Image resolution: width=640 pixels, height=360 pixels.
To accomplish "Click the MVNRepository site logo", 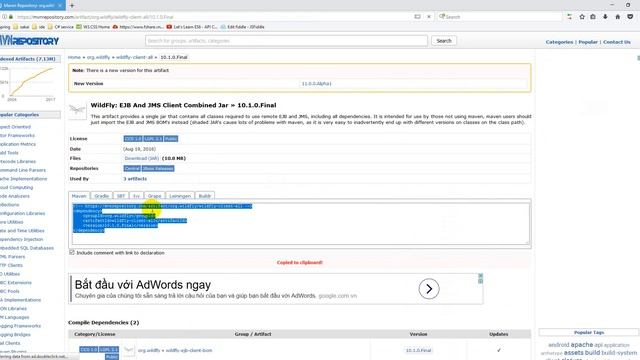I will pos(29,41).
